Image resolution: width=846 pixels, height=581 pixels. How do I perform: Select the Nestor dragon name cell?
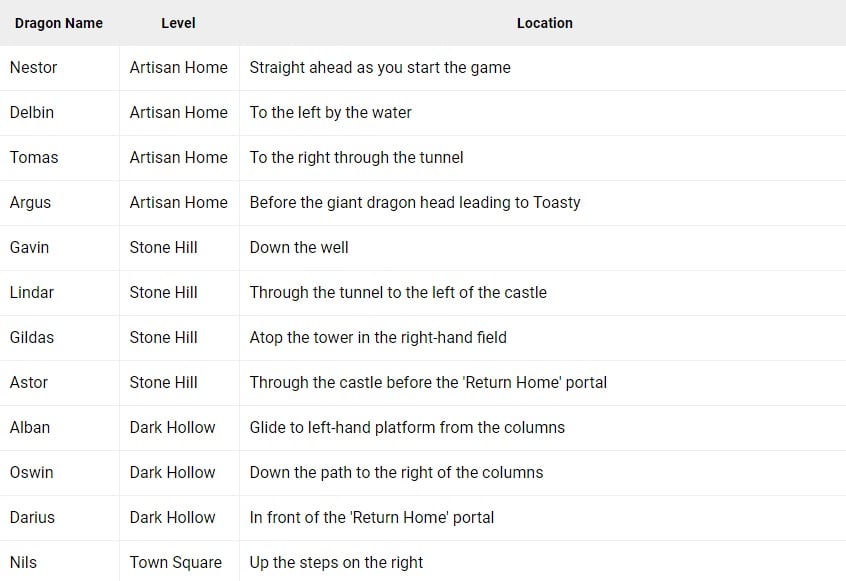34,68
